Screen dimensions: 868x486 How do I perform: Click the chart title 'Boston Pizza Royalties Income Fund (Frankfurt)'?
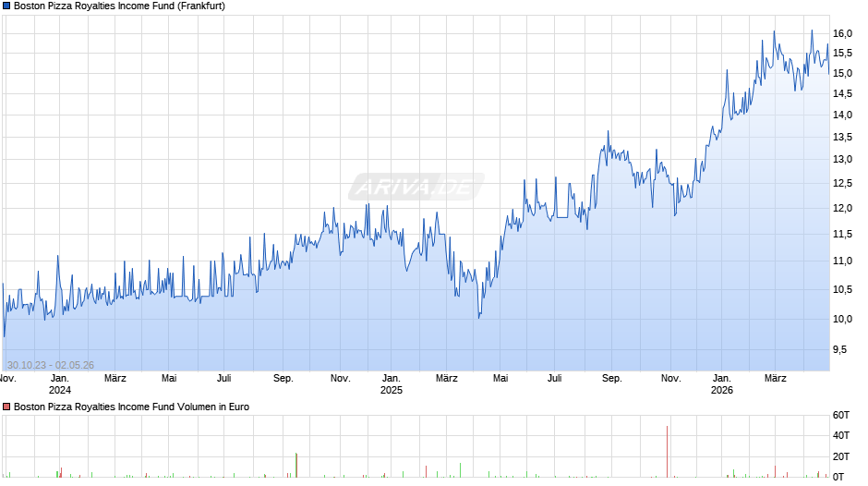point(119,6)
